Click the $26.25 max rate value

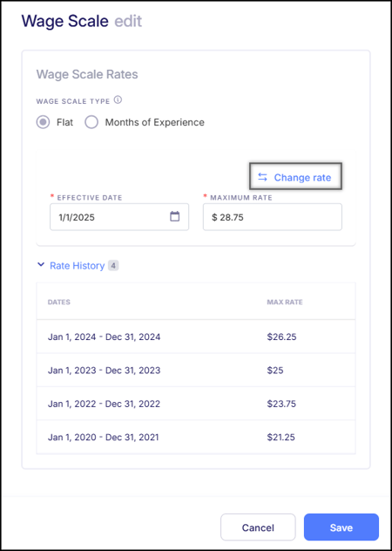(x=281, y=337)
